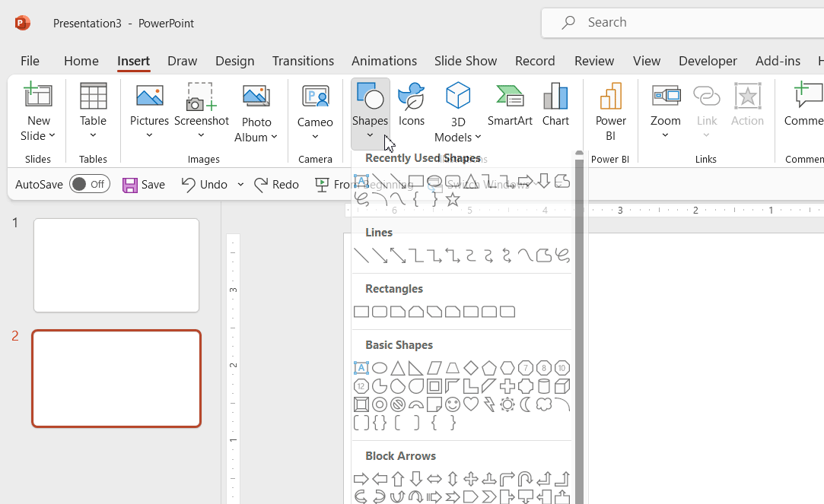Image resolution: width=824 pixels, height=504 pixels.
Task: Open the Slide Show ribbon tab
Action: 465,61
